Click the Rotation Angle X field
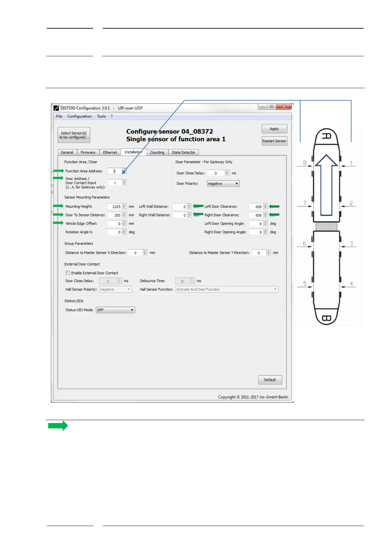The width and height of the screenshot is (392, 554). [115, 232]
